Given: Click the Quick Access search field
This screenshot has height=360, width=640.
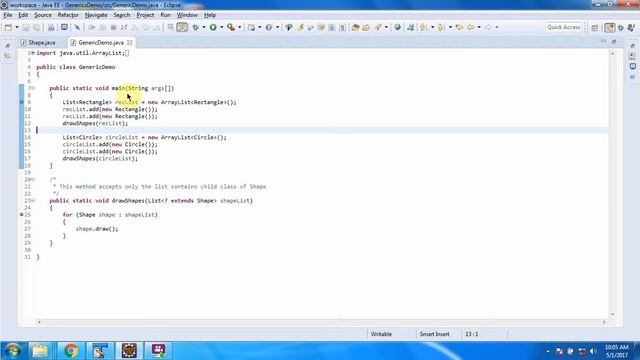Looking at the screenshot, I should pos(563,27).
